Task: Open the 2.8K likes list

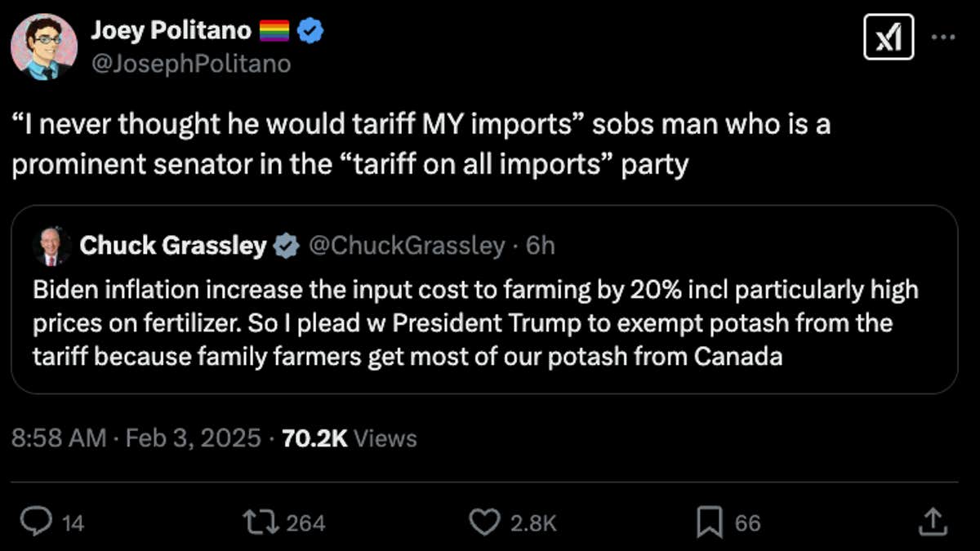Action: pos(534,521)
